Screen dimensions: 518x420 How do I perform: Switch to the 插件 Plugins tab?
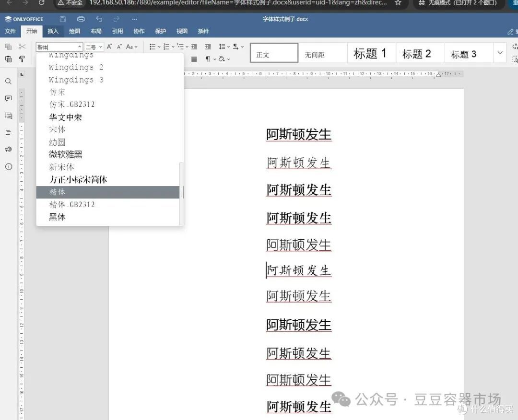[x=203, y=31]
